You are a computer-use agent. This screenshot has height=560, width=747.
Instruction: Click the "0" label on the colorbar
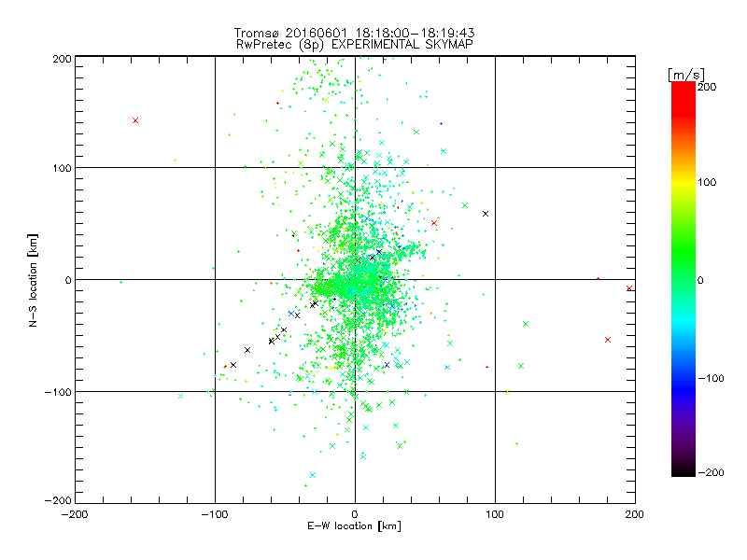coord(700,280)
